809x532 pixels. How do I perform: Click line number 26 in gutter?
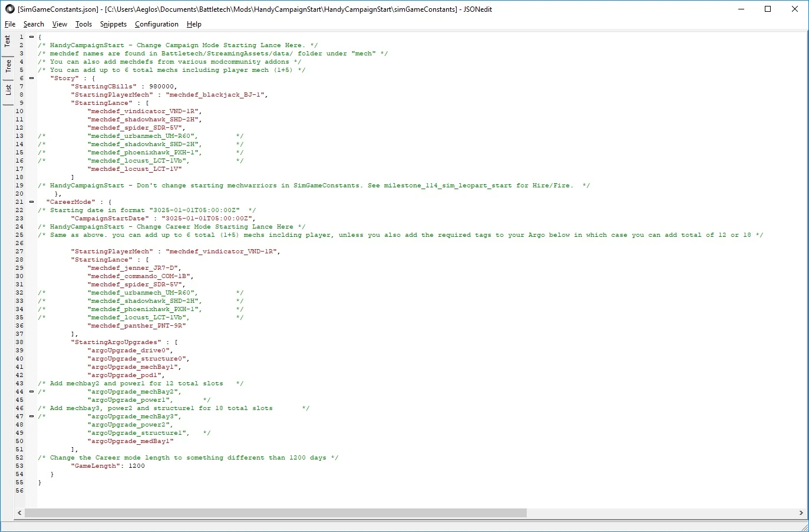point(19,243)
